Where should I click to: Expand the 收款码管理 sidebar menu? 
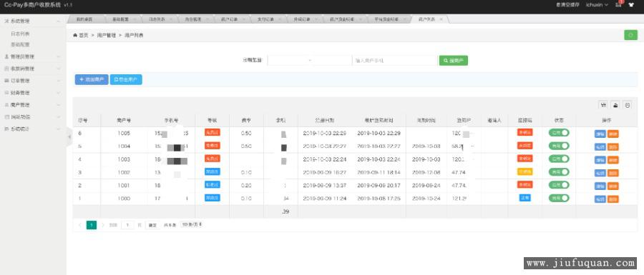[x=33, y=69]
